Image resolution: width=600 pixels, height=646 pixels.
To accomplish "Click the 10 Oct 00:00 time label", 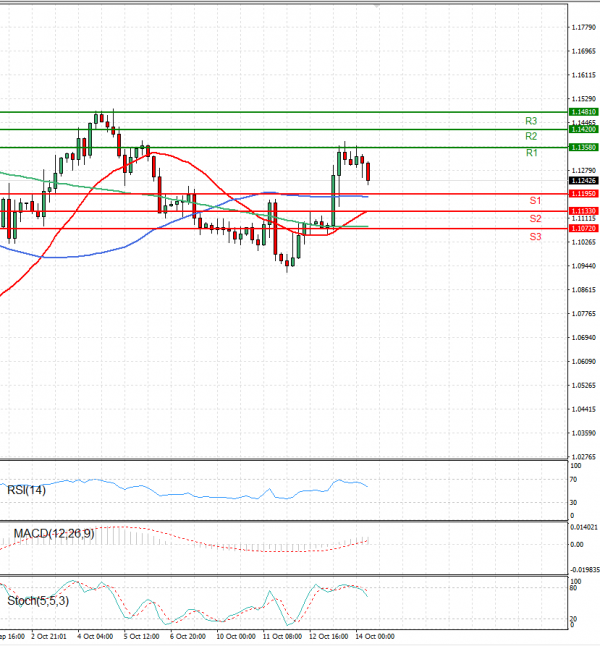I will coord(236,637).
